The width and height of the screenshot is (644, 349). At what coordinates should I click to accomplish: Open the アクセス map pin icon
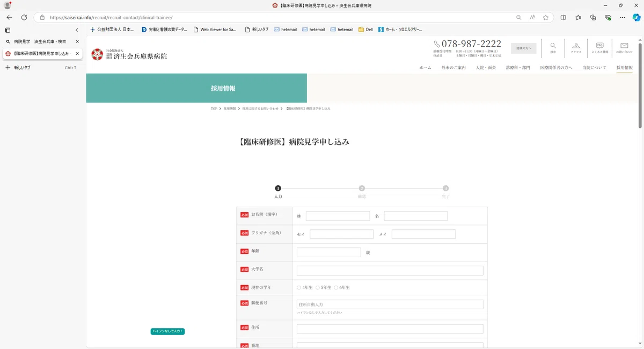(x=576, y=48)
